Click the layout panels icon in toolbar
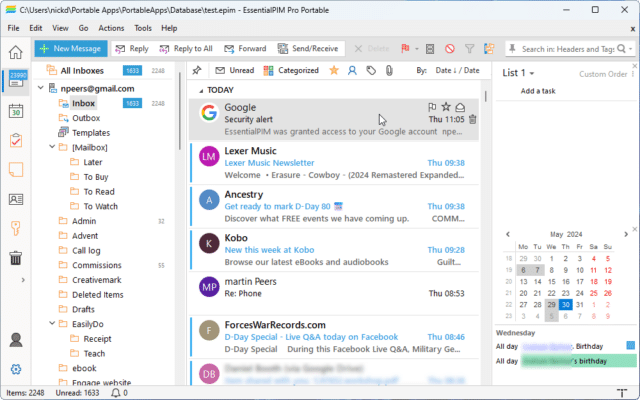This screenshot has height=400, width=640. coord(489,49)
